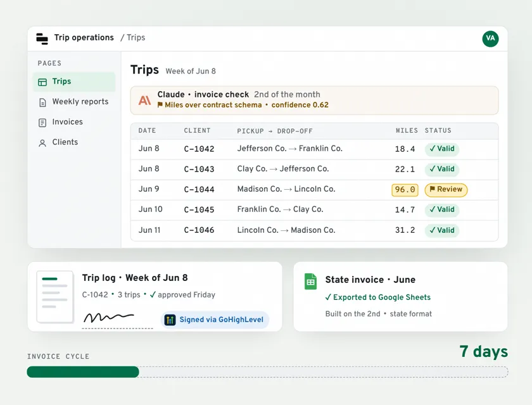Screen dimensions: 532x405
Task: Select client C-1042 in the table
Action: 199,149
